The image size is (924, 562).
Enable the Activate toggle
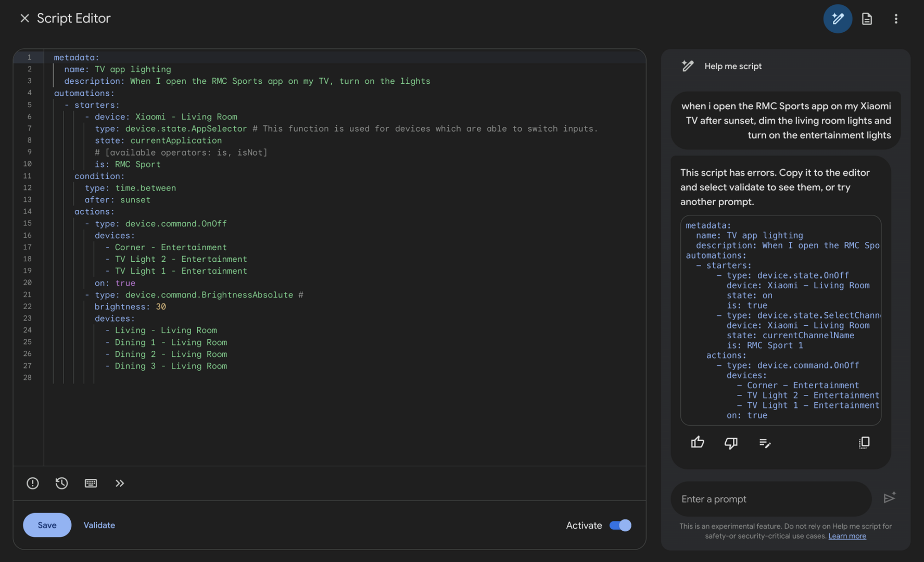click(620, 525)
